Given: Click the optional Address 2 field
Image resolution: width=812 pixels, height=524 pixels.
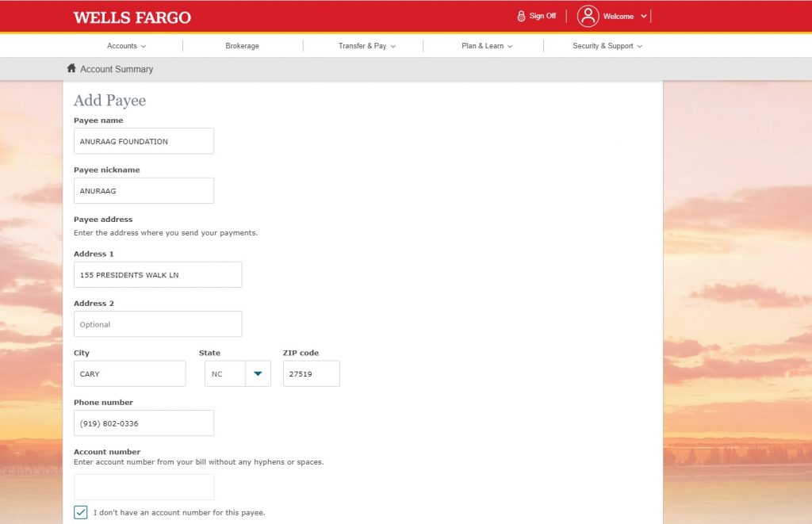Looking at the screenshot, I should point(158,324).
